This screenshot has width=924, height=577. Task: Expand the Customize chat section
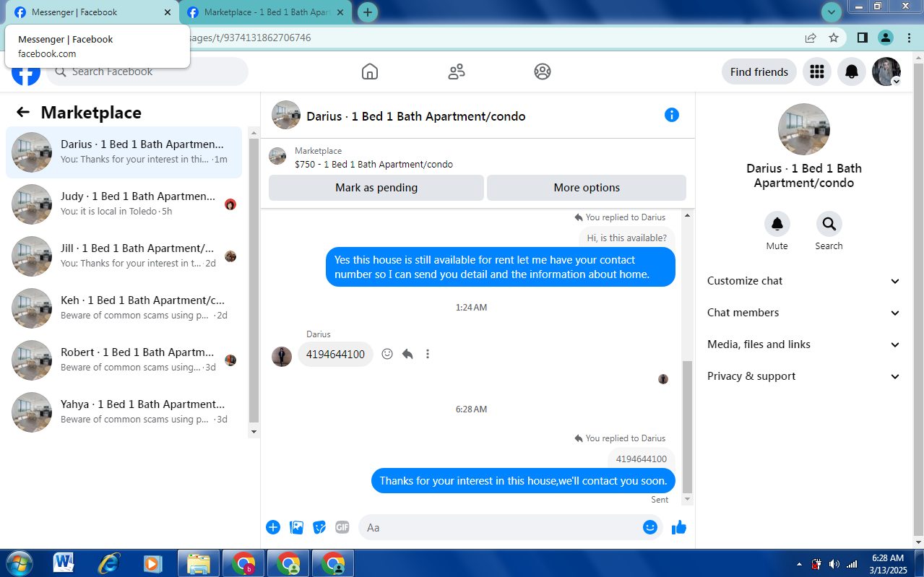tap(803, 281)
